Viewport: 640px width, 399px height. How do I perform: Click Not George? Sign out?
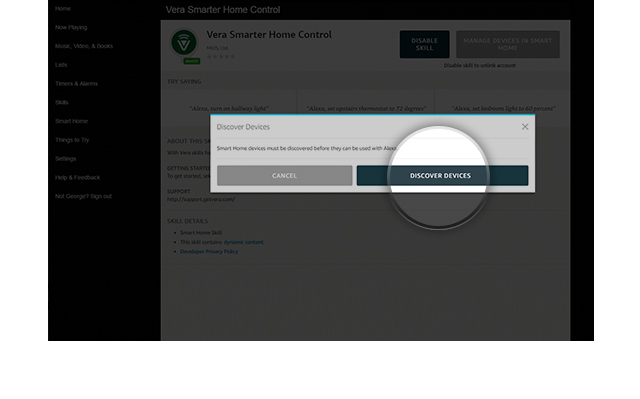click(83, 196)
